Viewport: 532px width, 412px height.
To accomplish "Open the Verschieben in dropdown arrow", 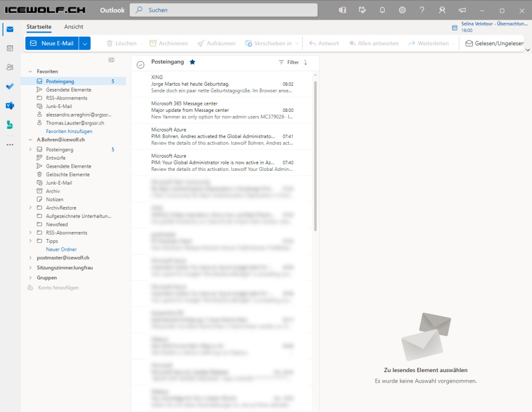I will pyautogui.click(x=296, y=44).
